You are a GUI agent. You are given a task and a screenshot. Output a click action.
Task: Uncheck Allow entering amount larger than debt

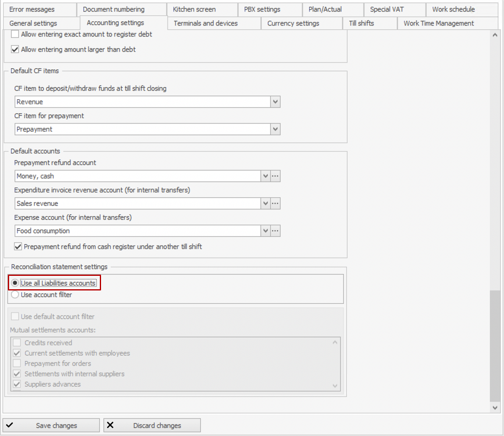point(15,49)
